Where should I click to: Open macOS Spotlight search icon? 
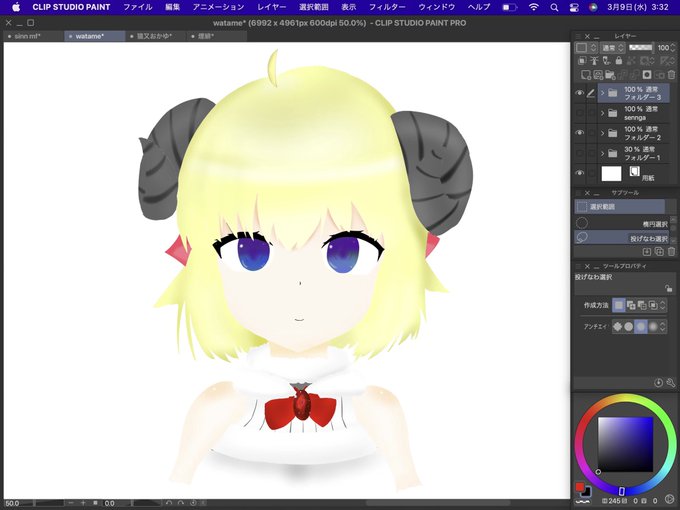point(554,7)
